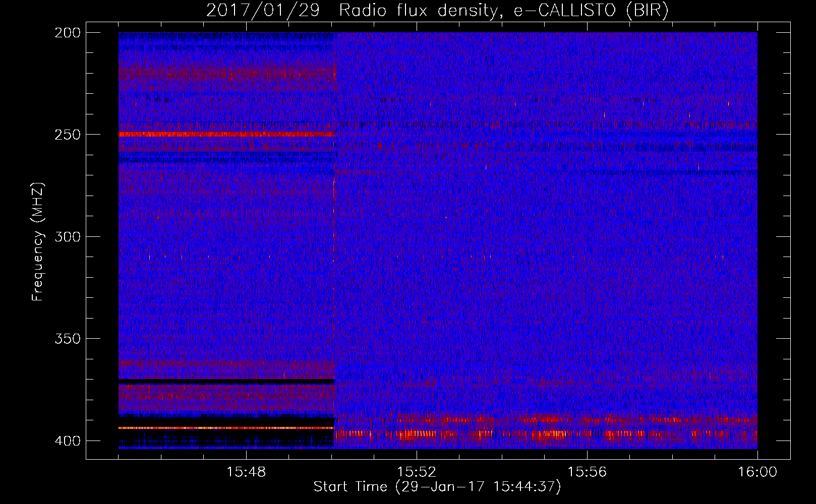Click the bright red emission band at 250 MHz
This screenshot has width=816, height=504.
pyautogui.click(x=226, y=135)
